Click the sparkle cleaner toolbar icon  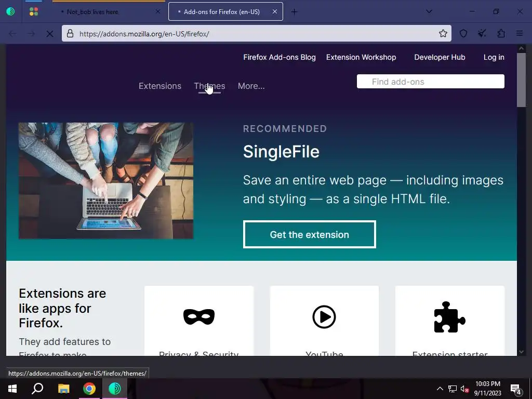(482, 34)
